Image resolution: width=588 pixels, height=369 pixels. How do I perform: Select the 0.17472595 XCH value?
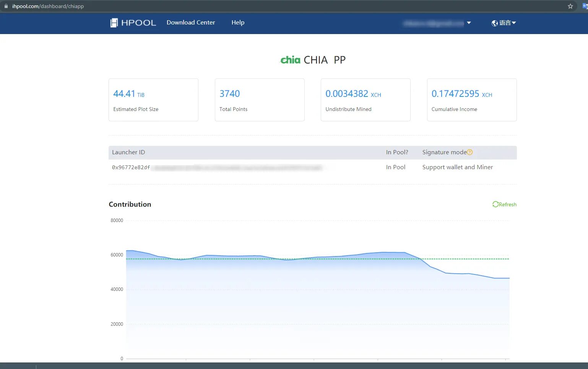462,94
